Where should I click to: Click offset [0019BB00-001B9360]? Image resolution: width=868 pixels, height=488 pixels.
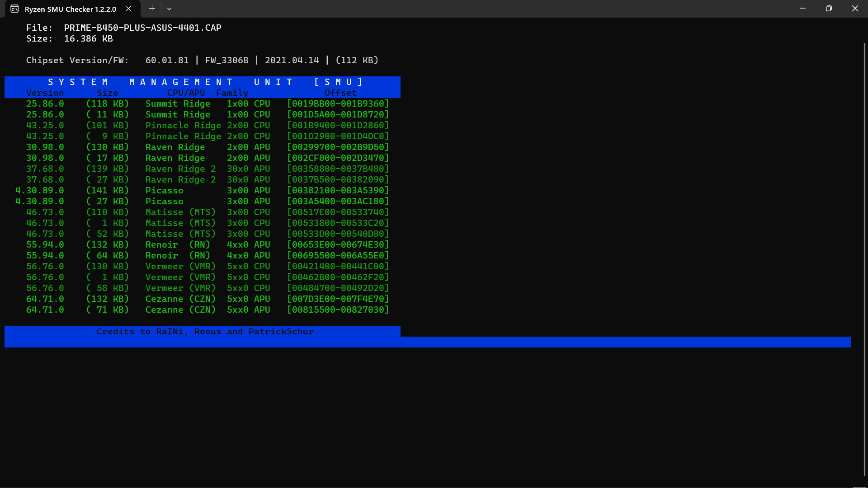coord(338,103)
